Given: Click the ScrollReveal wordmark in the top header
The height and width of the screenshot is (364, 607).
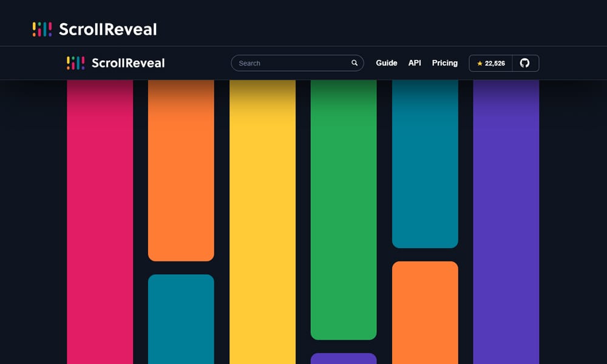Looking at the screenshot, I should point(107,28).
